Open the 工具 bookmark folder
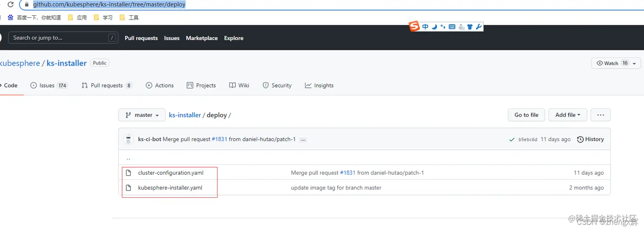 (129, 17)
